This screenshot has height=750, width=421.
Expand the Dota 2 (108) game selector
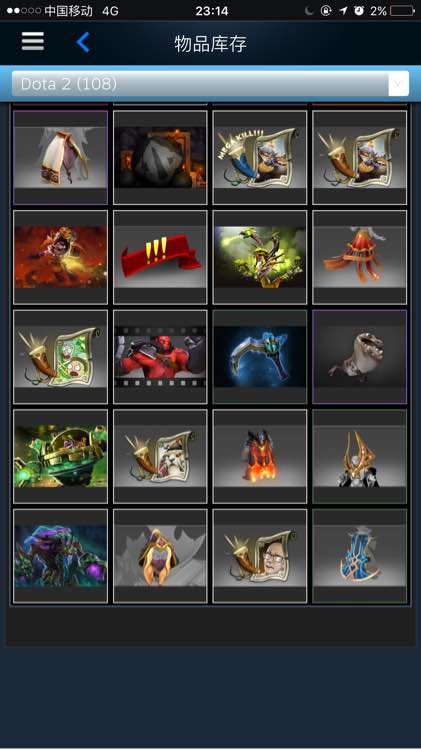click(x=210, y=84)
